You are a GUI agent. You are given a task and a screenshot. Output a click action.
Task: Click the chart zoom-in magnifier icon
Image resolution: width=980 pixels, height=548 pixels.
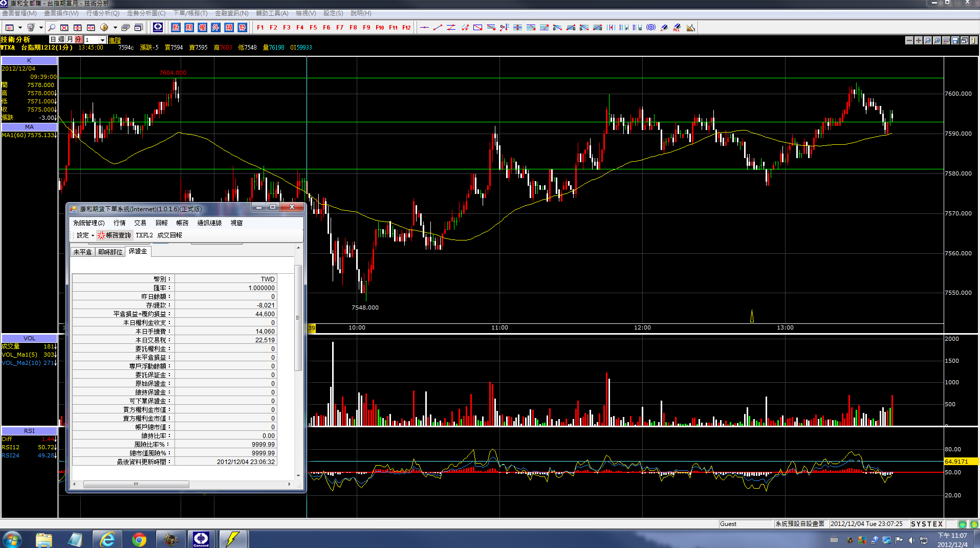pyautogui.click(x=937, y=40)
